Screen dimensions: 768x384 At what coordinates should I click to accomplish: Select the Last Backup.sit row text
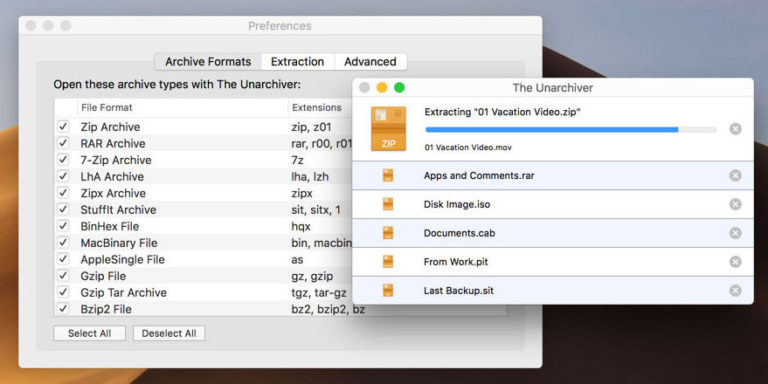tap(458, 291)
